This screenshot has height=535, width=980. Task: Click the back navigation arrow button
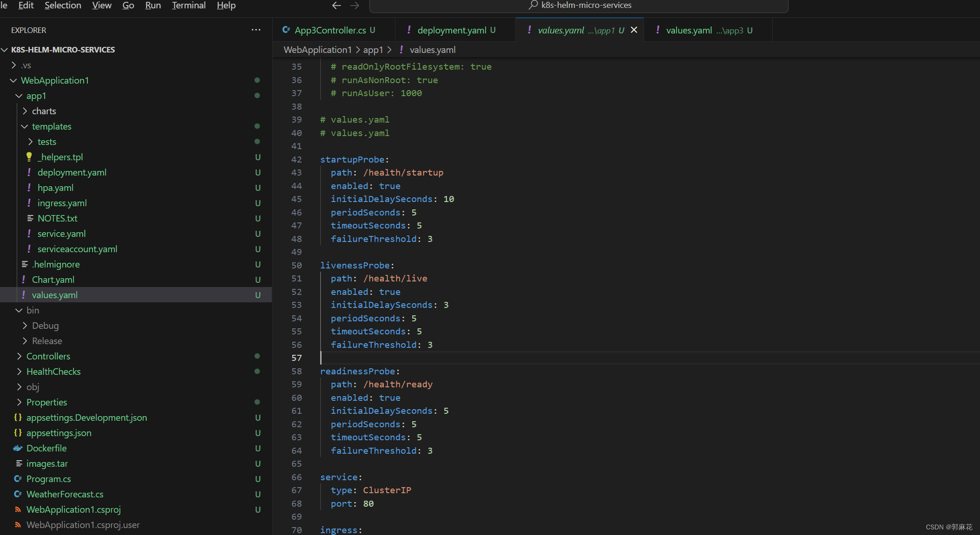334,6
